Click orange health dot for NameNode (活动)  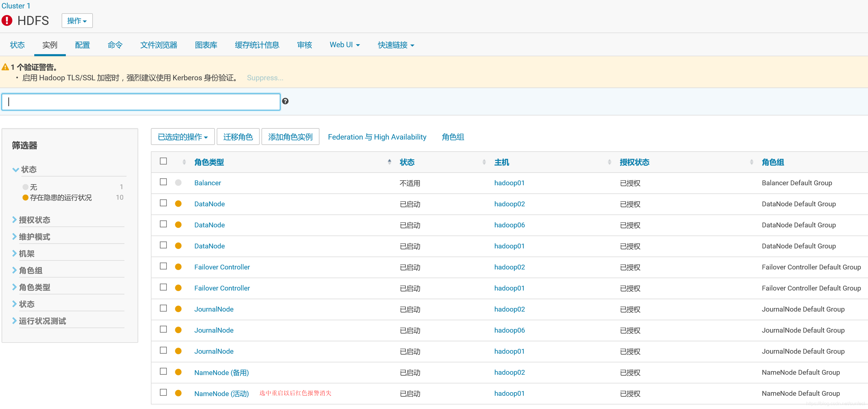(x=178, y=393)
